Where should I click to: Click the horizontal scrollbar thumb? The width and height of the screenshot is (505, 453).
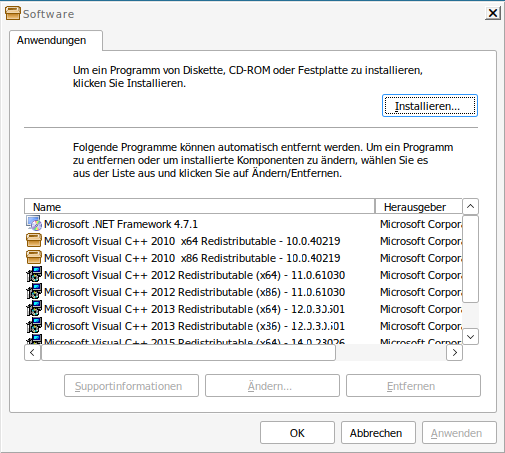pos(188,352)
